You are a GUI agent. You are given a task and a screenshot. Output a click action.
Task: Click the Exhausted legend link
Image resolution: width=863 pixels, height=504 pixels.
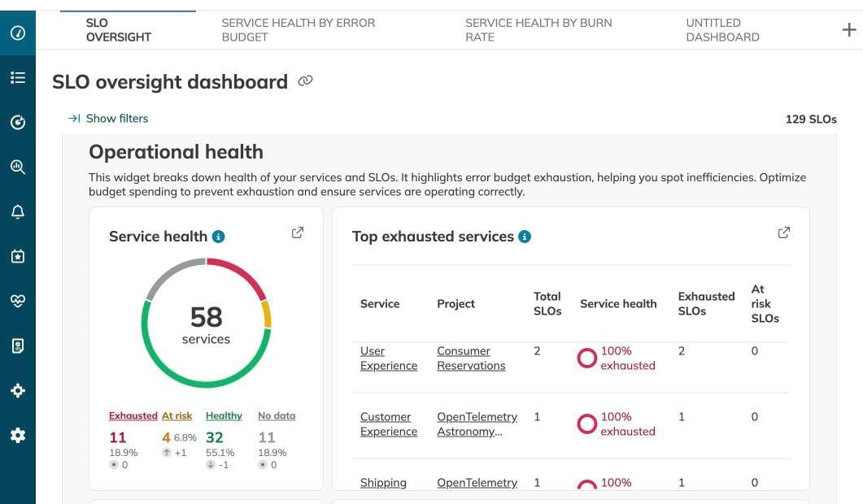[133, 416]
